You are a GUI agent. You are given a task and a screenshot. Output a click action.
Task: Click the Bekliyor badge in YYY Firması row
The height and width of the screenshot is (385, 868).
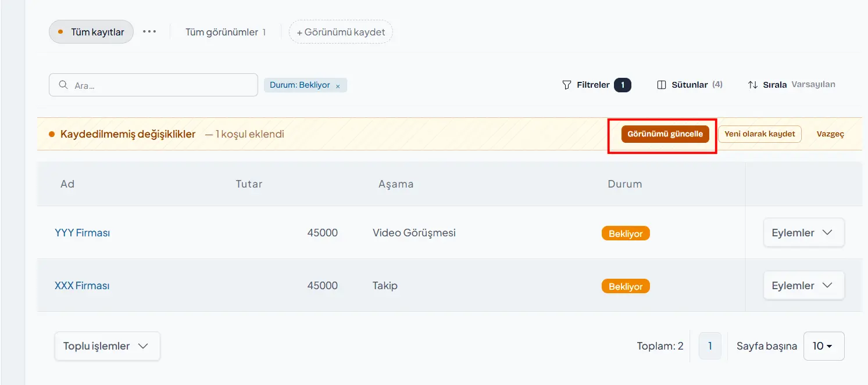626,233
